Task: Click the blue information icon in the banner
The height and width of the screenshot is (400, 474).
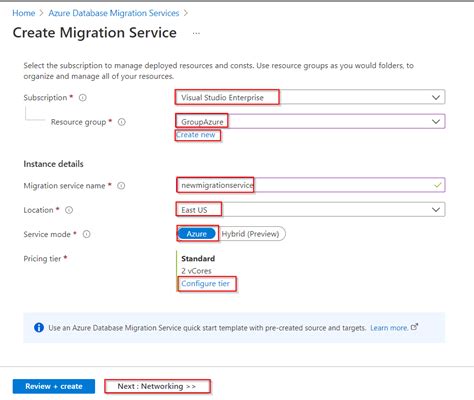Action: (39, 328)
